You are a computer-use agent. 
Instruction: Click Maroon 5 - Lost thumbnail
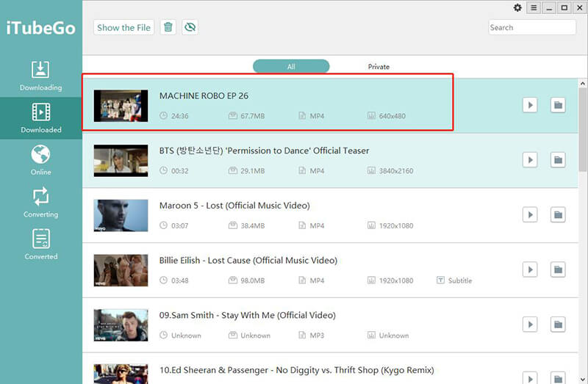point(121,215)
